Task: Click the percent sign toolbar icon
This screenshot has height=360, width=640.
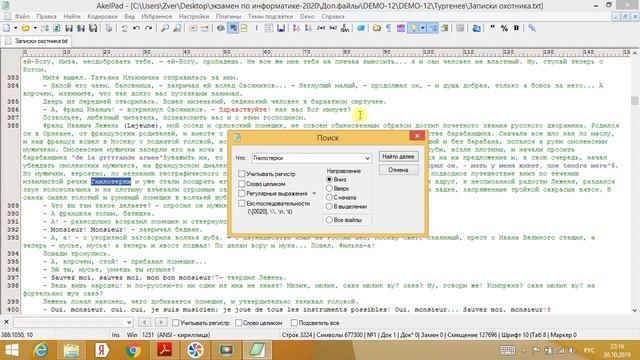Action: click(x=504, y=28)
